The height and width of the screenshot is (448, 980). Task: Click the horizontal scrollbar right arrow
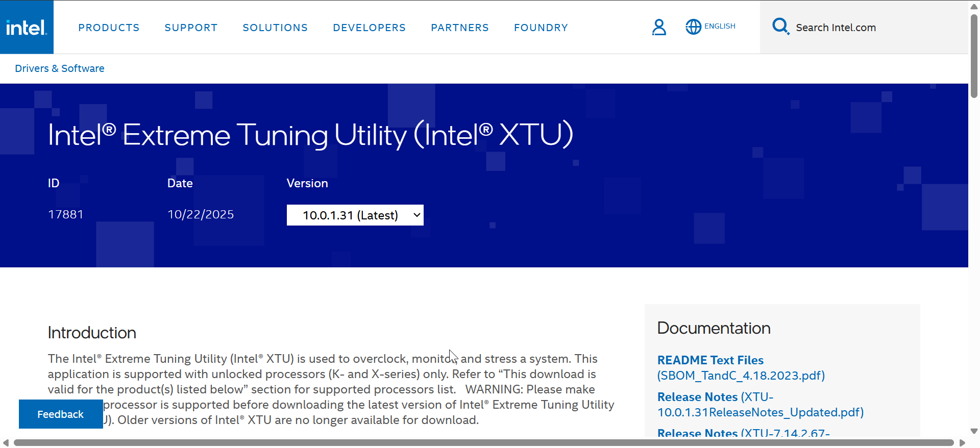coord(962,442)
